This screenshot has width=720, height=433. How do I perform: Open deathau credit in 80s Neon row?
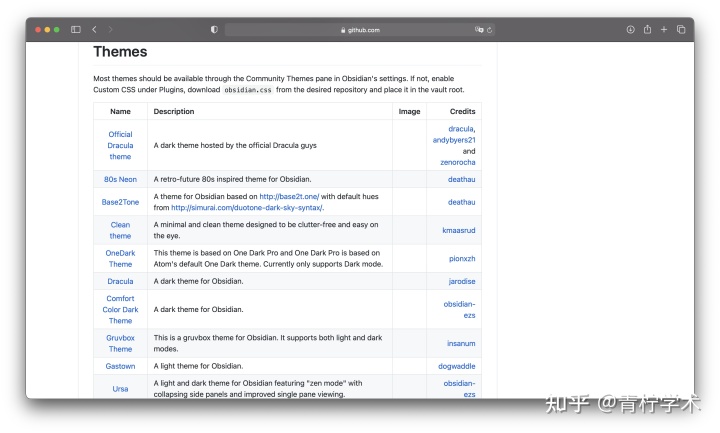click(461, 179)
